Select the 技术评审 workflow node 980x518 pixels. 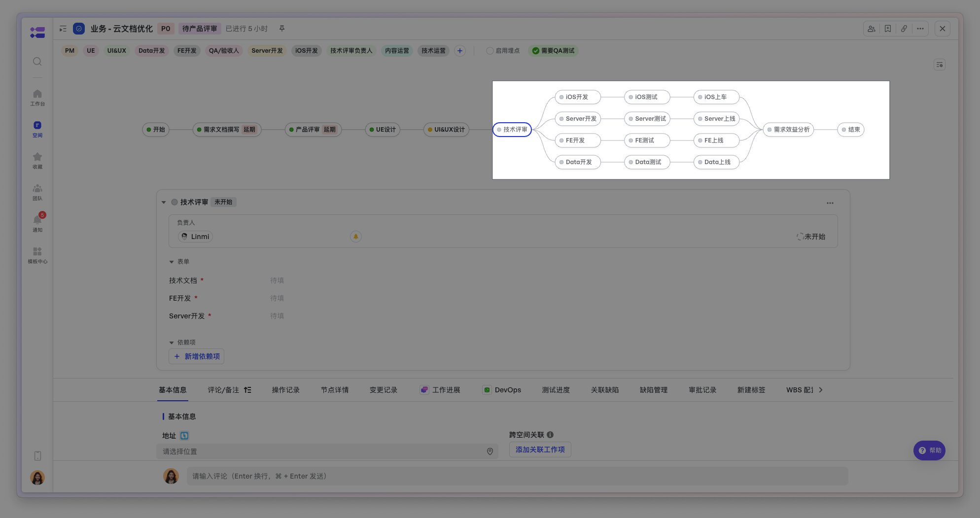coord(512,130)
